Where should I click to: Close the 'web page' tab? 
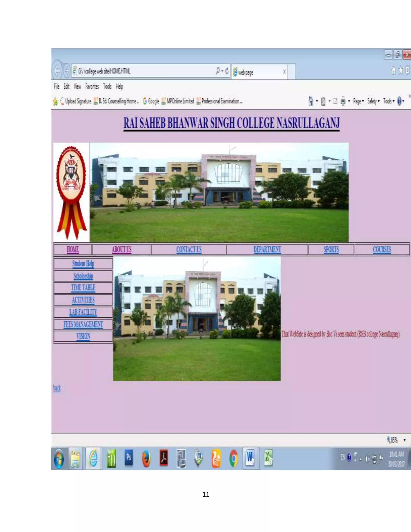[284, 72]
